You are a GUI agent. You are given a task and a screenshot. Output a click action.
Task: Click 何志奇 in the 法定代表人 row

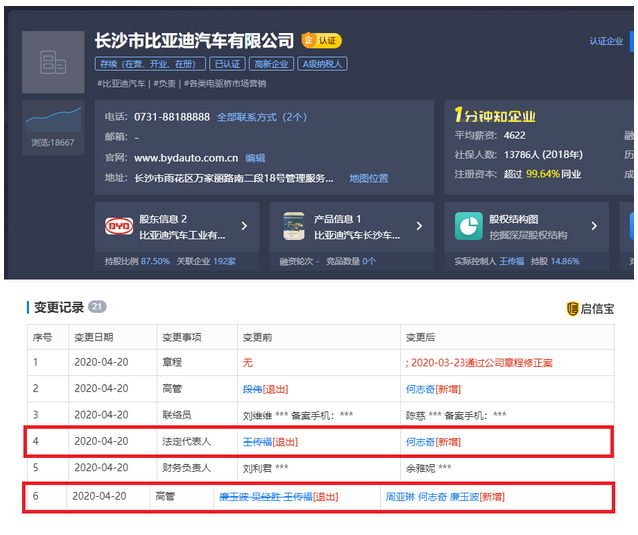(419, 441)
